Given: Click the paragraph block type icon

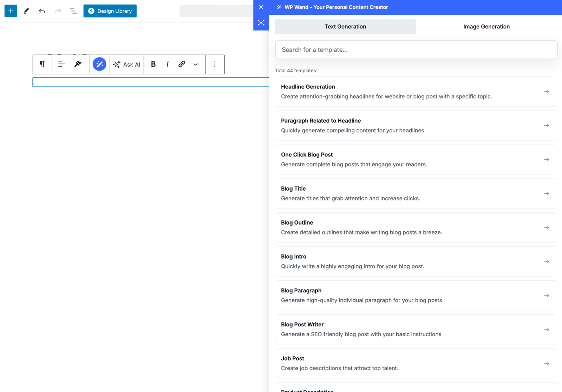Looking at the screenshot, I should click(42, 64).
